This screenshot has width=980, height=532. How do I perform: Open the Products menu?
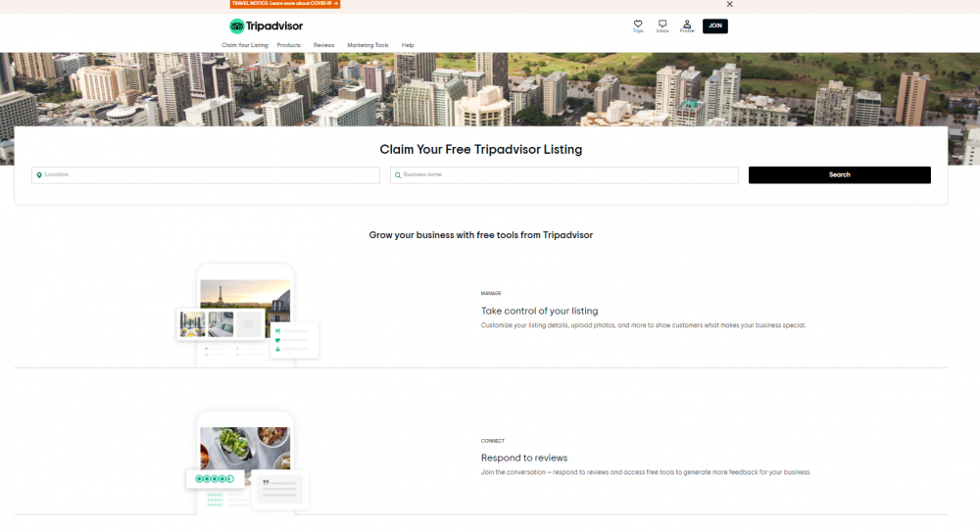289,45
